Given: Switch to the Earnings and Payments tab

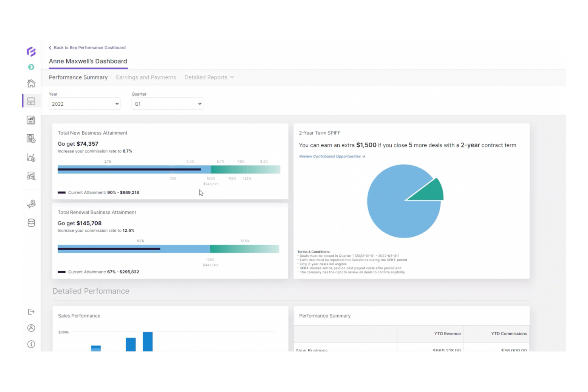Looking at the screenshot, I should pos(146,77).
